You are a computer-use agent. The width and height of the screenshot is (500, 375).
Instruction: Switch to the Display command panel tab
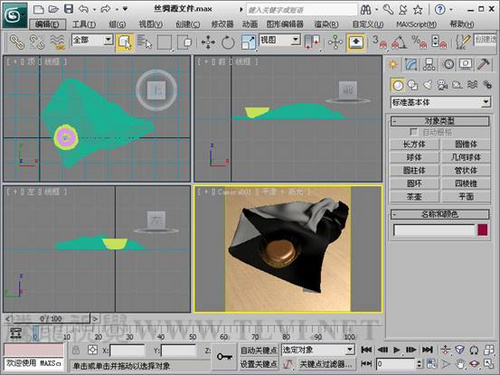(x=466, y=64)
